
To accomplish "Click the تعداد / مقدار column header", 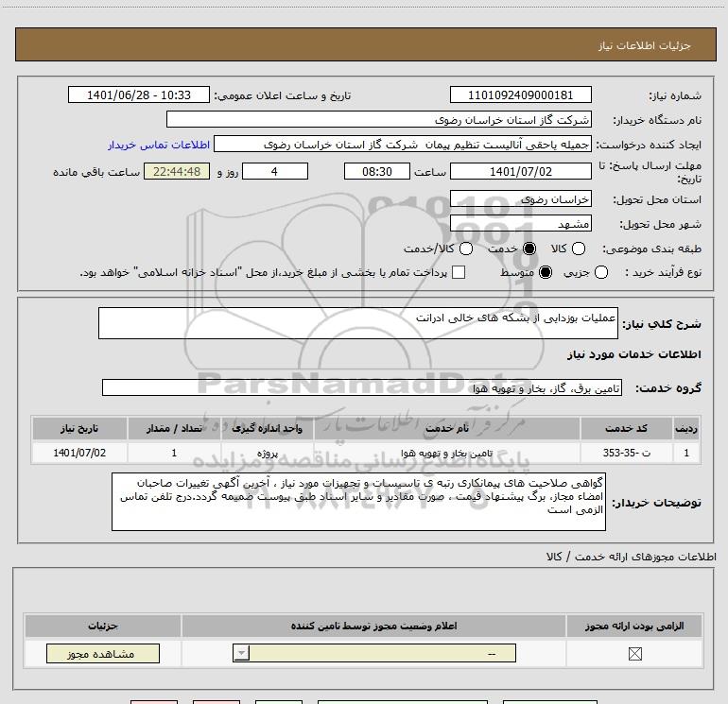I will coord(174,428).
